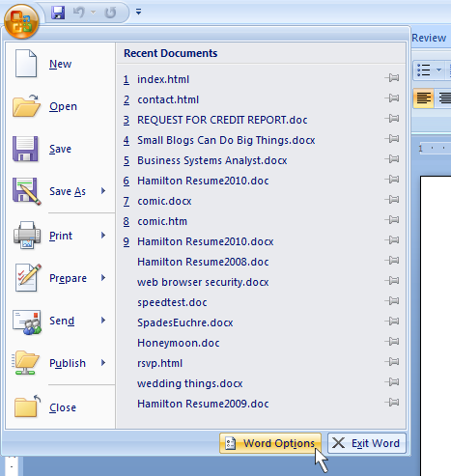Screen dimensions: 451x476
Task: Open the Word Options button
Action: click(270, 443)
